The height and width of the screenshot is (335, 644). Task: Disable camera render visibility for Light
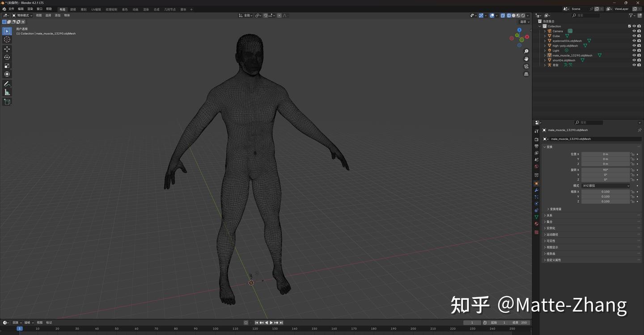click(x=639, y=50)
